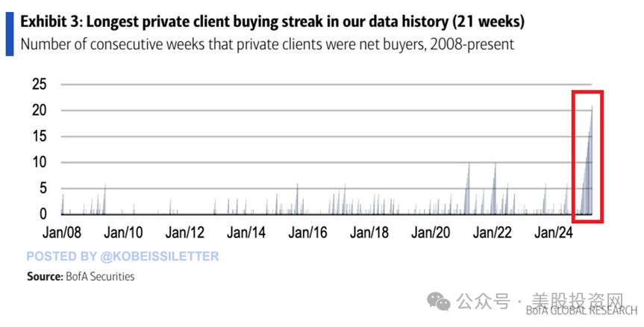
Task: Click the blue vertical bar beside the title
Action: (x=10, y=34)
